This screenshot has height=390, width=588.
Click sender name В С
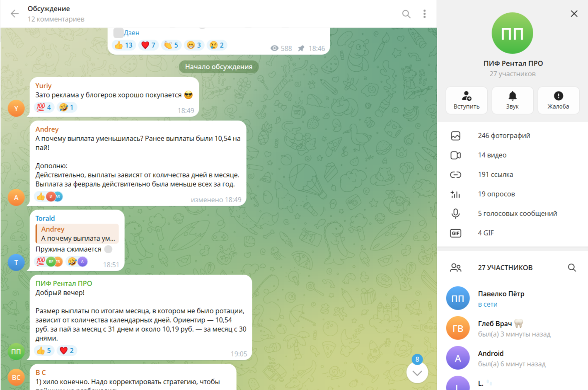pos(41,373)
